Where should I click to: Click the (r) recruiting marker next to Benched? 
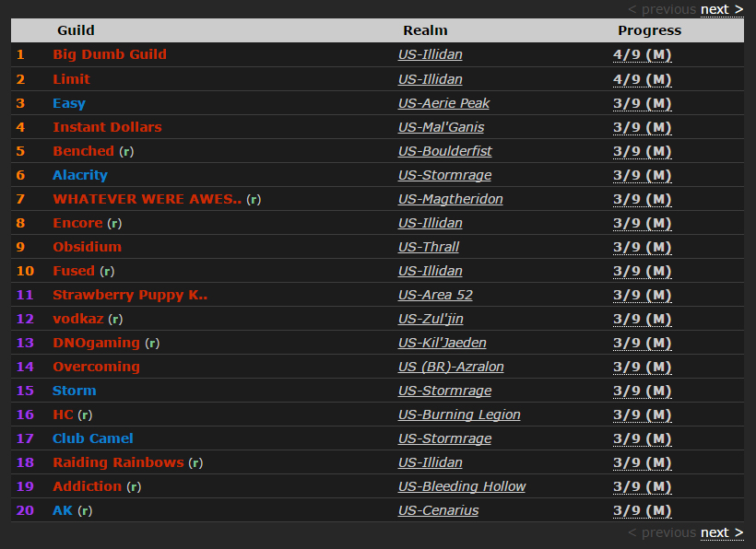(127, 152)
